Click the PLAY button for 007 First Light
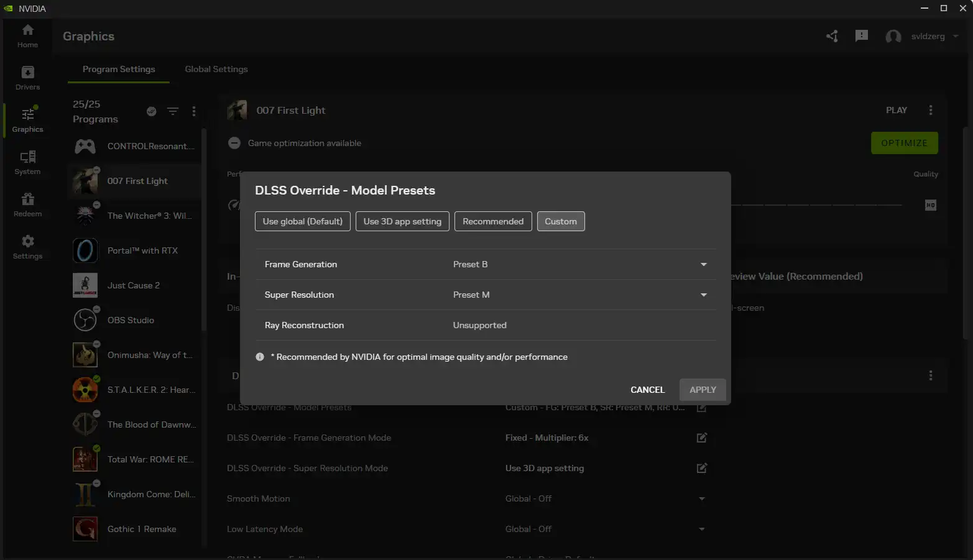Image resolution: width=973 pixels, height=560 pixels. click(x=896, y=110)
